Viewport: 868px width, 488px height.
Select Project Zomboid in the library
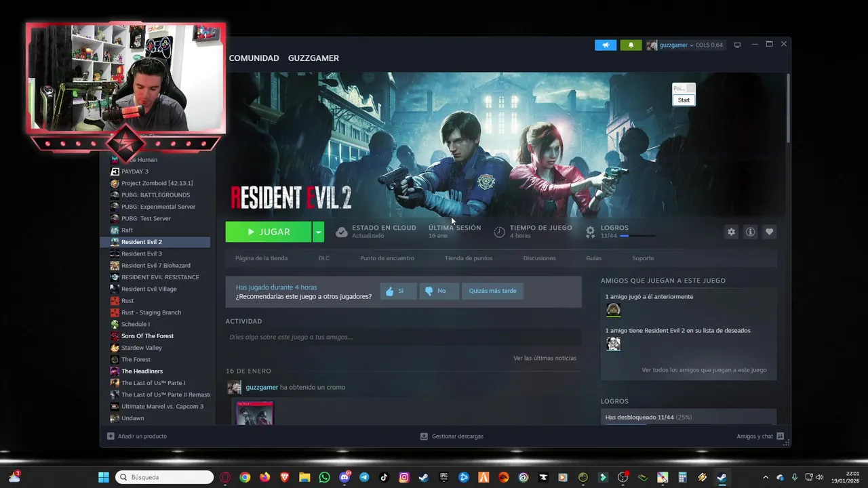point(155,183)
